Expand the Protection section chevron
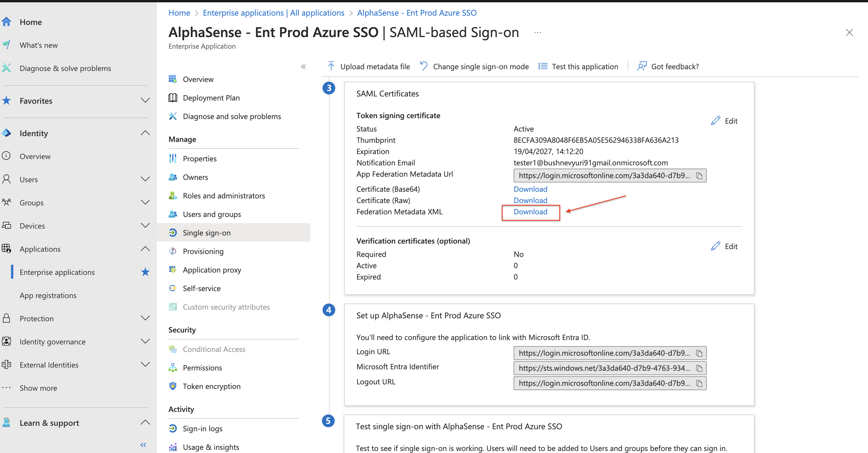 (145, 318)
